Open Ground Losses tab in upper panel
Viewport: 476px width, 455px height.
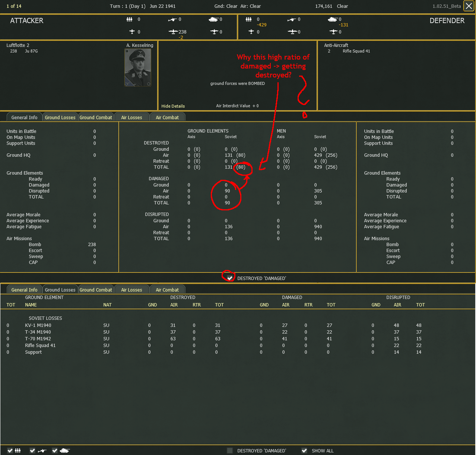pyautogui.click(x=60, y=117)
